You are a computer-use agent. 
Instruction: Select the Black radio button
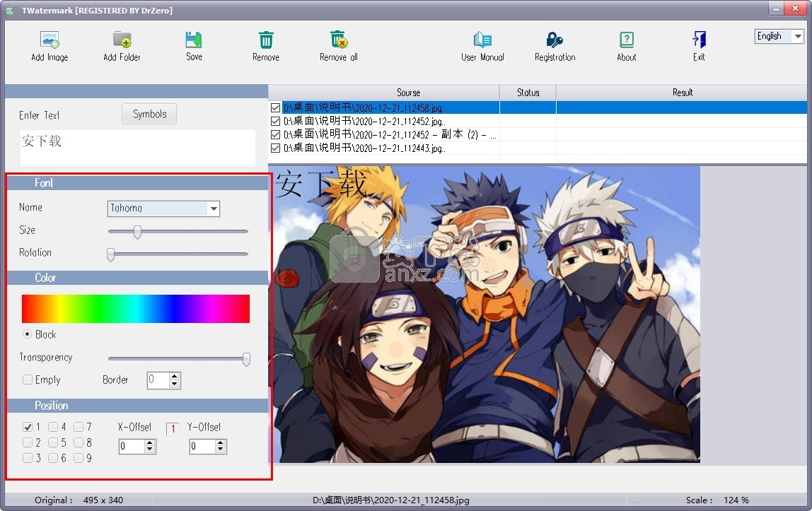[x=28, y=334]
